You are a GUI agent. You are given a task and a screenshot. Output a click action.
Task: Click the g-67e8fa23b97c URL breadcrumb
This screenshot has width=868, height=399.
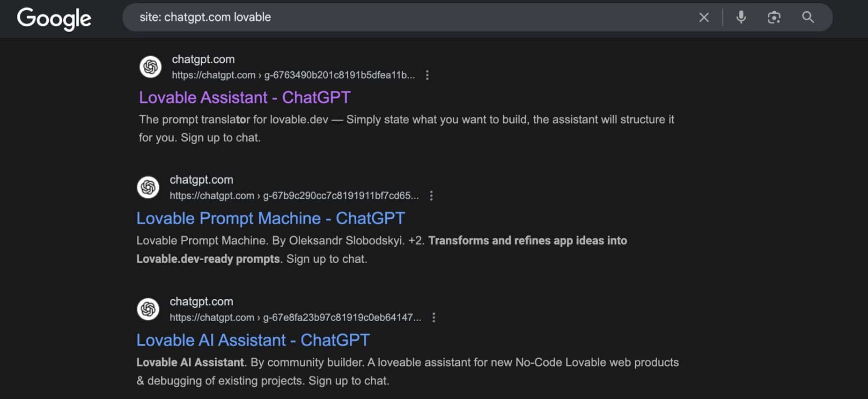coord(342,318)
